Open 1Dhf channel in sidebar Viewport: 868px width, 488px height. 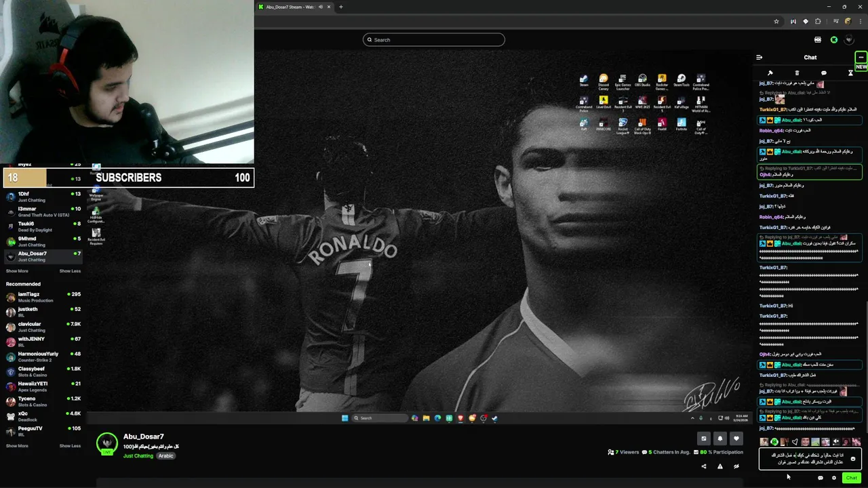tap(43, 197)
